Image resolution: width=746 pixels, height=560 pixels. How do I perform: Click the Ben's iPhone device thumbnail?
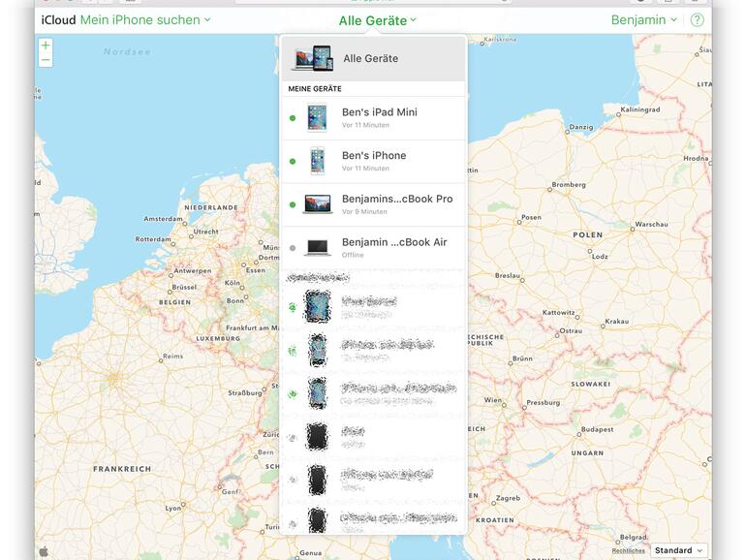[x=318, y=161]
